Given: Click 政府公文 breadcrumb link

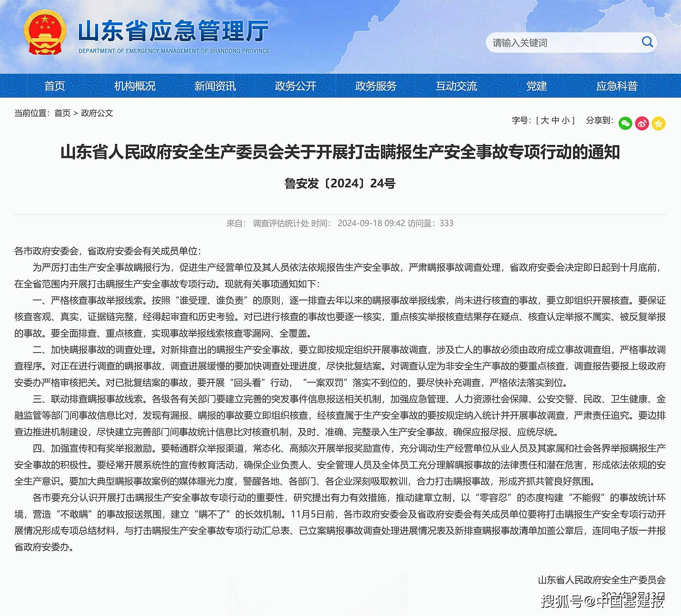Looking at the screenshot, I should coord(97,113).
